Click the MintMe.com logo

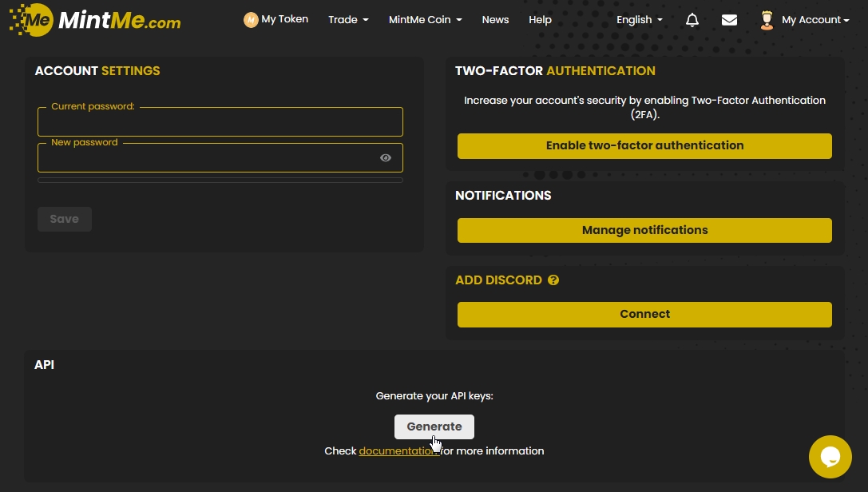(x=95, y=20)
